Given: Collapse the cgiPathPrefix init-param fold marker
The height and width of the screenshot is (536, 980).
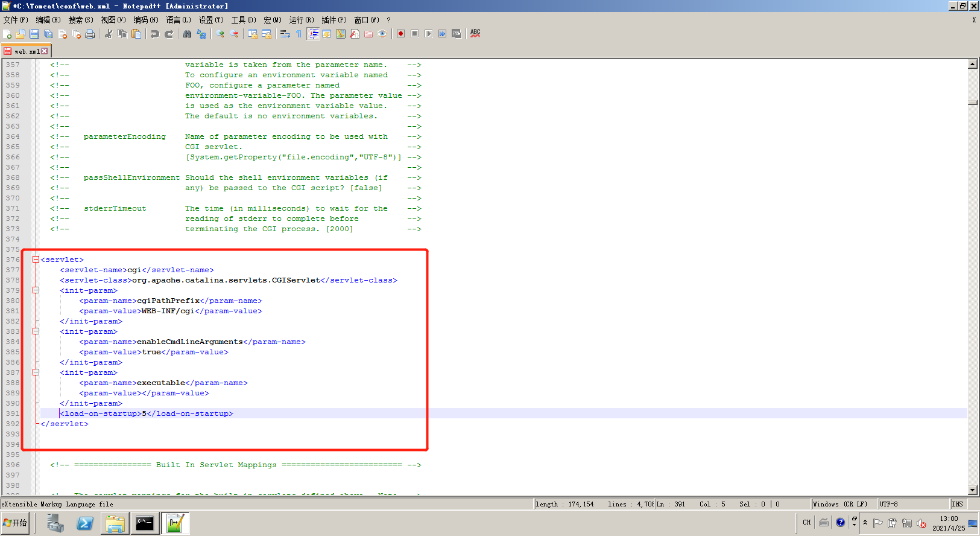Looking at the screenshot, I should point(36,290).
